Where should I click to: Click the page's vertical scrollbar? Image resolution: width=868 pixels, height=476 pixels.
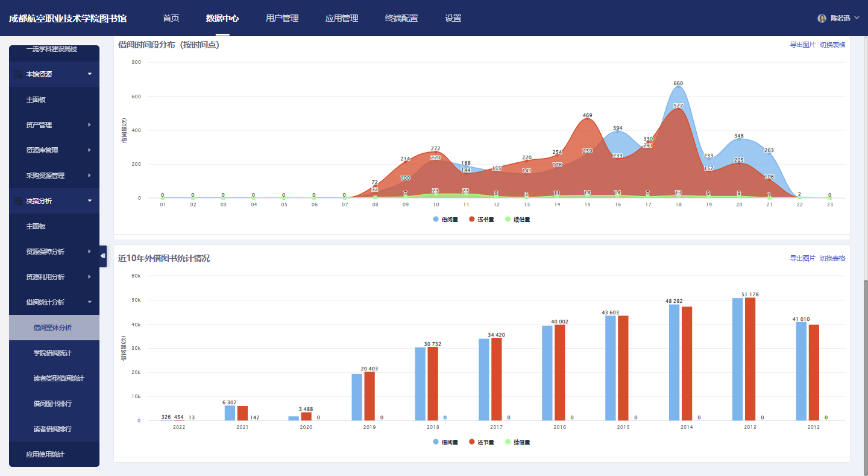[864, 362]
